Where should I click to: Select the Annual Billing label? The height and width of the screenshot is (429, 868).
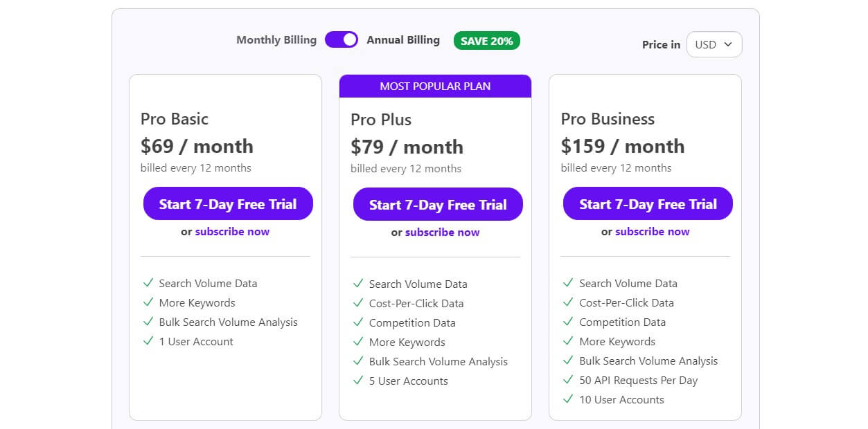[403, 39]
